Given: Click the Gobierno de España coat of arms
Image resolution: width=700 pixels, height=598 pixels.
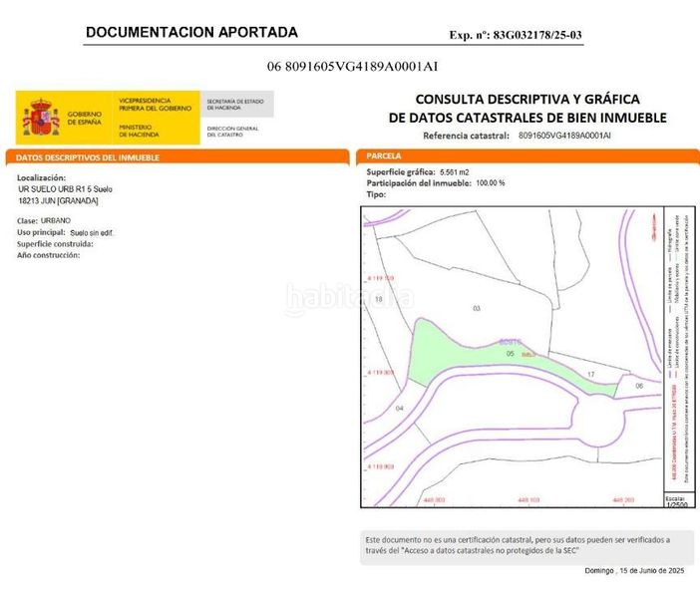Looking at the screenshot, I should [41, 118].
